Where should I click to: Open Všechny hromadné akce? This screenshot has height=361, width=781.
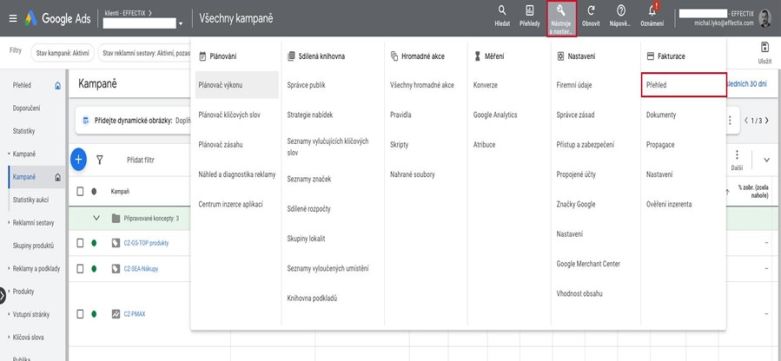click(422, 85)
